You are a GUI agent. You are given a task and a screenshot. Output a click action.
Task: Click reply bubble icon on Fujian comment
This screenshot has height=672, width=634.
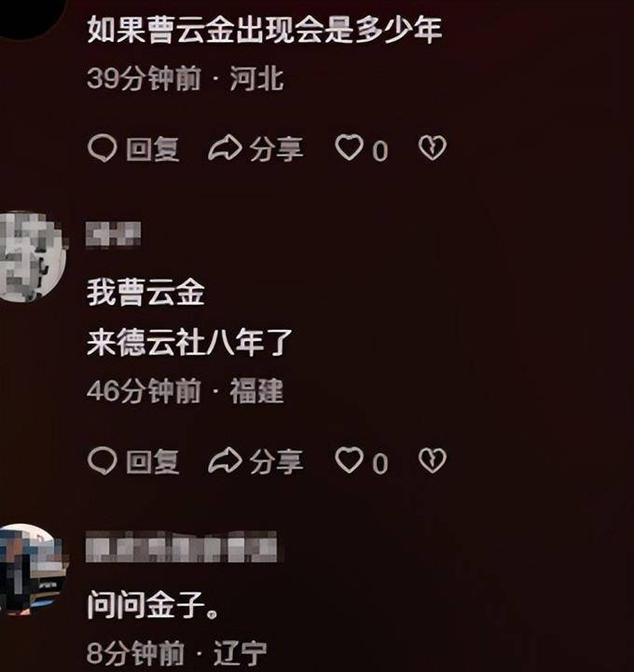[102, 460]
